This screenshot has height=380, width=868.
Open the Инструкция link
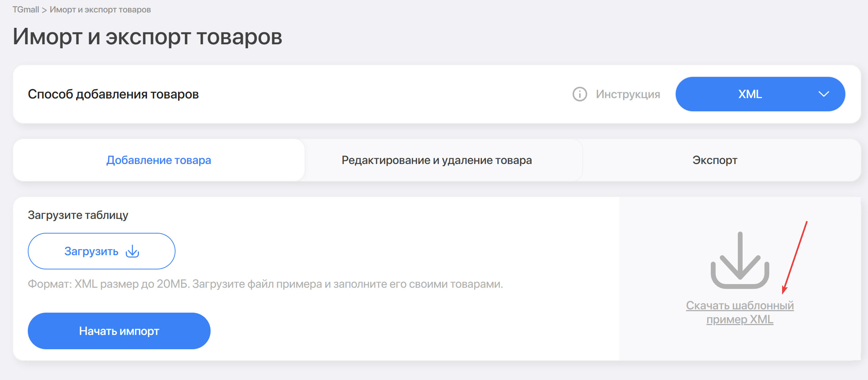pyautogui.click(x=628, y=94)
